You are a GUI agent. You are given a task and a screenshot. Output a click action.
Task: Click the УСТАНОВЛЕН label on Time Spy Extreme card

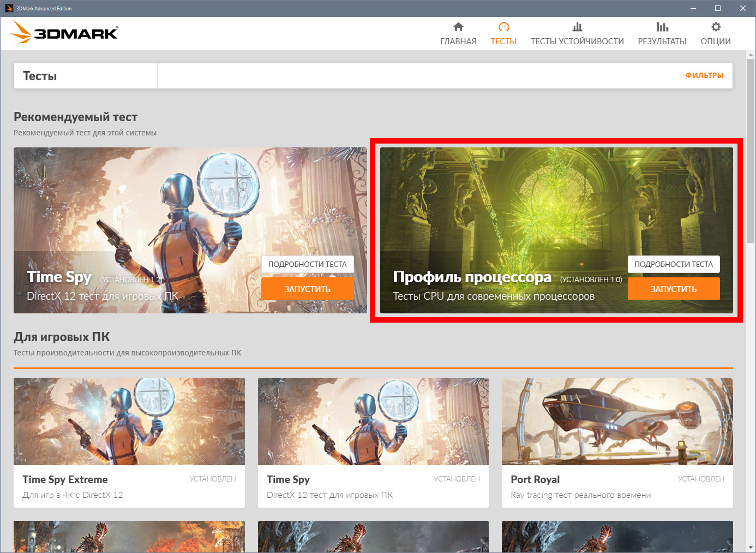pos(213,479)
